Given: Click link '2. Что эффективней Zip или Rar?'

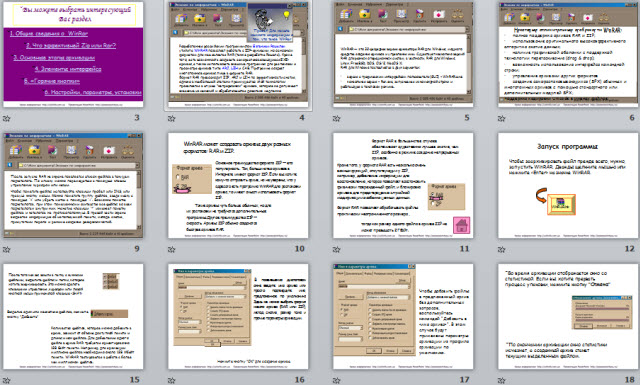Looking at the screenshot, I should point(71,45).
